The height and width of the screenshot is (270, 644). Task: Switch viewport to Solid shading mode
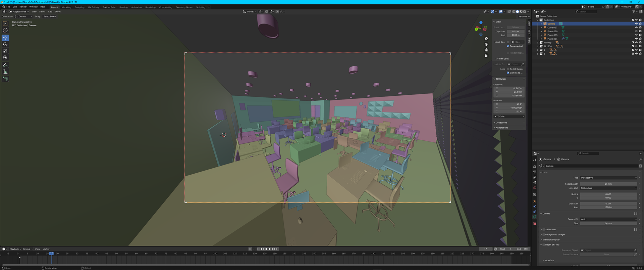pyautogui.click(x=517, y=12)
